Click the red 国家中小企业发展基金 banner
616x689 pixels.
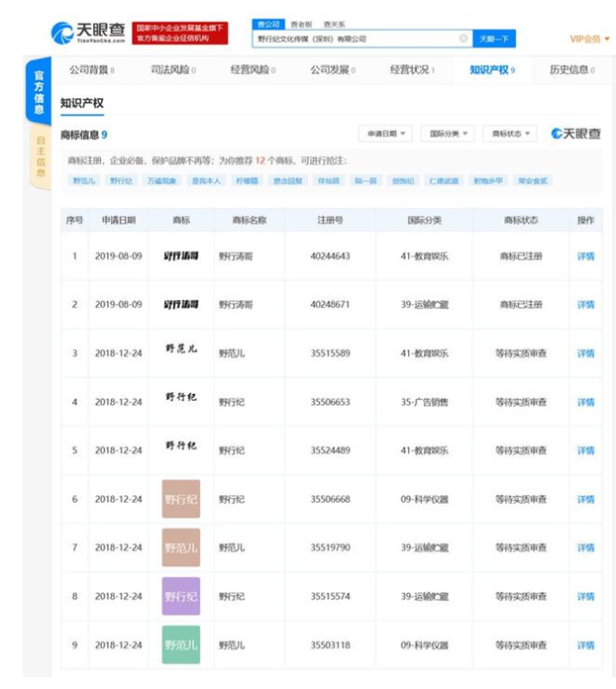(180, 33)
